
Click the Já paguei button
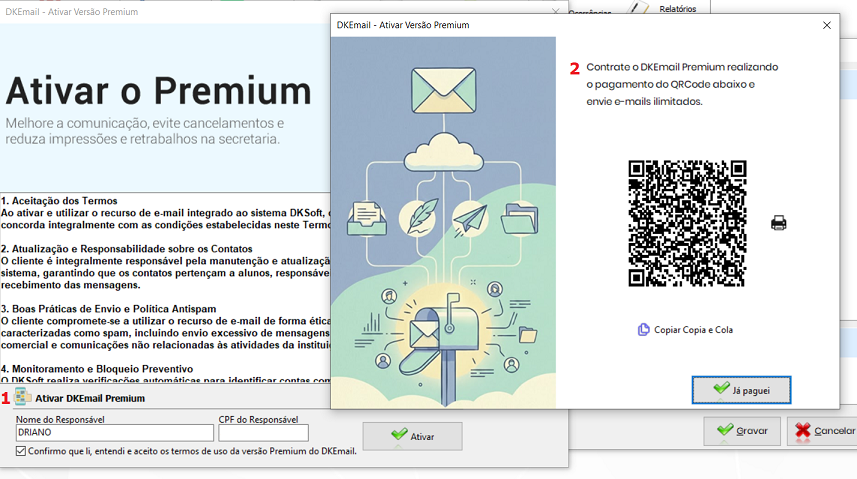pyautogui.click(x=741, y=390)
